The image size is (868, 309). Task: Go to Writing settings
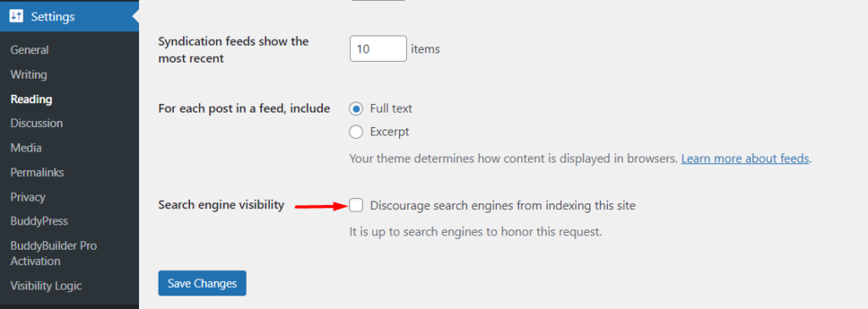point(28,74)
